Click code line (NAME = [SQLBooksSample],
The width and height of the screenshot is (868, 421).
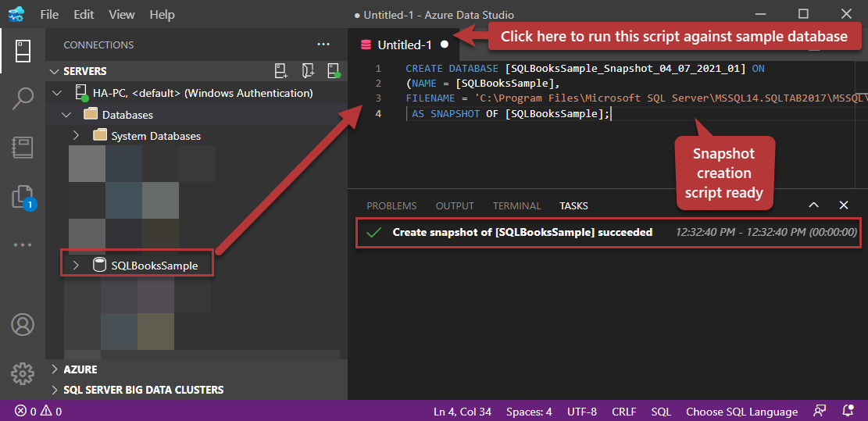pos(483,84)
